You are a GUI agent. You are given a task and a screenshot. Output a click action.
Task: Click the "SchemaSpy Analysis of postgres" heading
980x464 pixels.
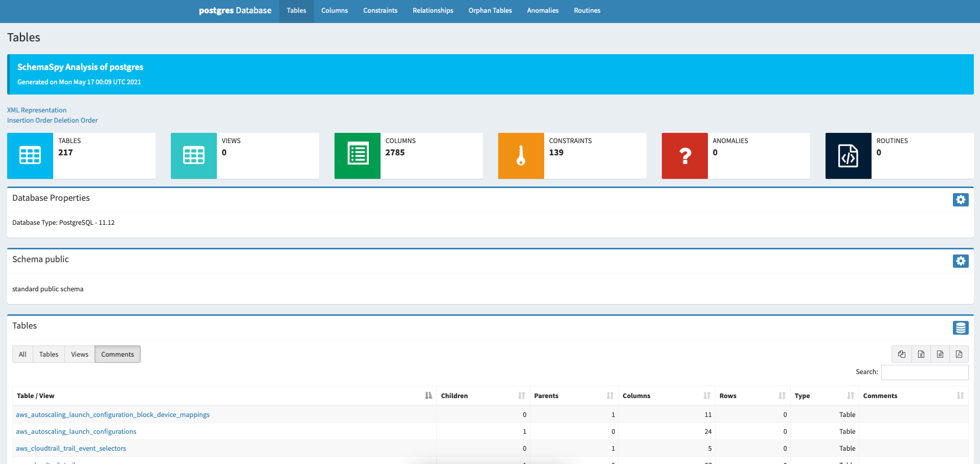tap(80, 67)
